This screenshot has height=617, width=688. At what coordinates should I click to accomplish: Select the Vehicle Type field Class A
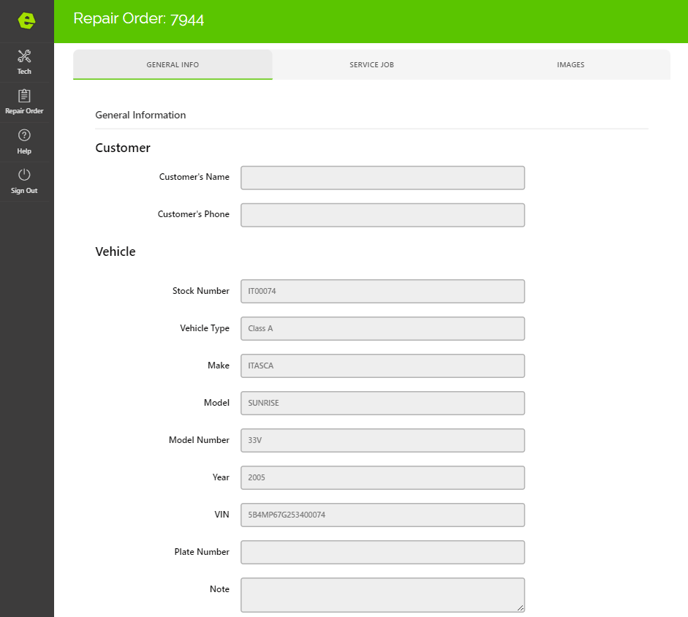(383, 329)
